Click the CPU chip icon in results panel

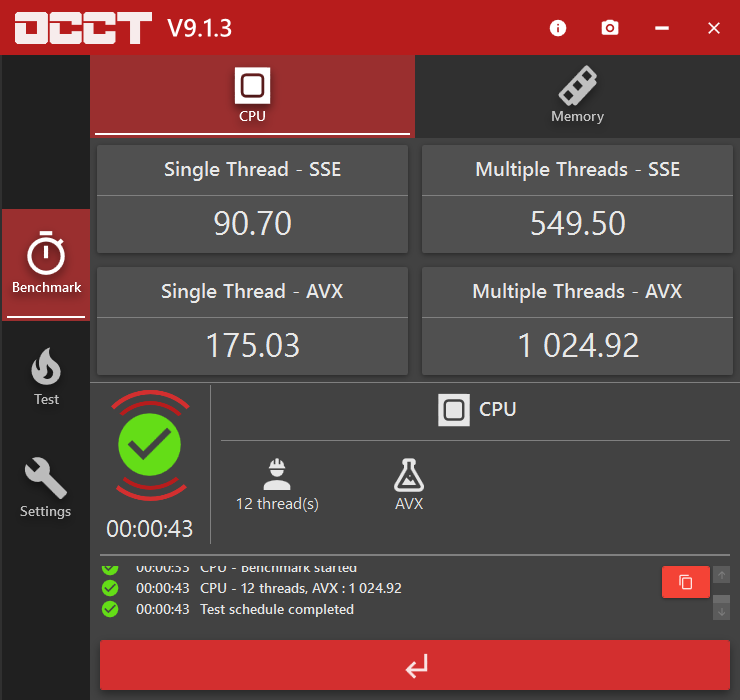(x=454, y=410)
